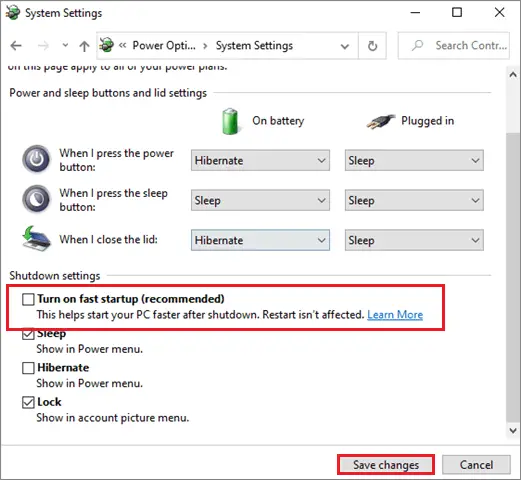Open the Learn More link
This screenshot has height=480, width=521.
tap(395, 315)
